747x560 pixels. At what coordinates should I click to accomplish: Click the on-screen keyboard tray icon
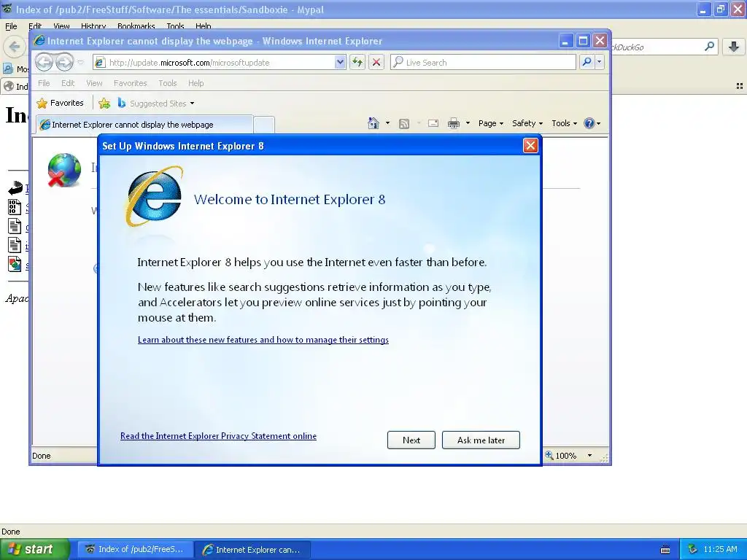665,550
